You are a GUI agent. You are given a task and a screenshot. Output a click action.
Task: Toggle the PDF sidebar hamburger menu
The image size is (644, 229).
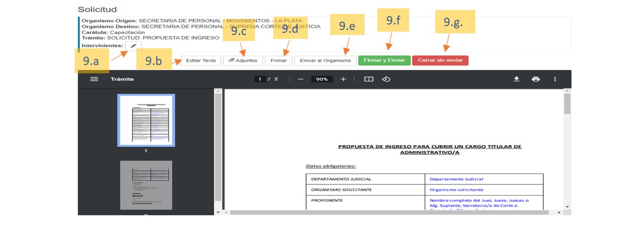coord(94,79)
